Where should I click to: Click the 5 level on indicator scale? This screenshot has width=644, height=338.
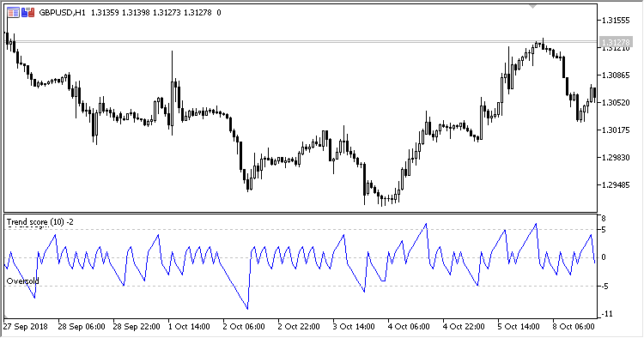[604, 230]
